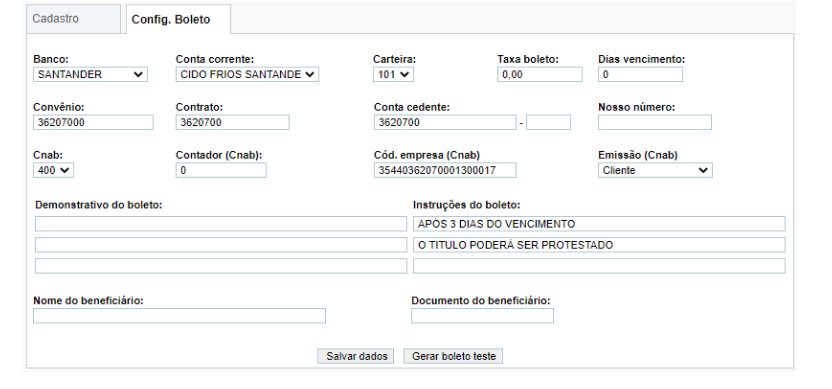Click the second Demonstrativo do boleto line
Image resolution: width=832 pixels, height=389 pixels.
[x=221, y=245]
